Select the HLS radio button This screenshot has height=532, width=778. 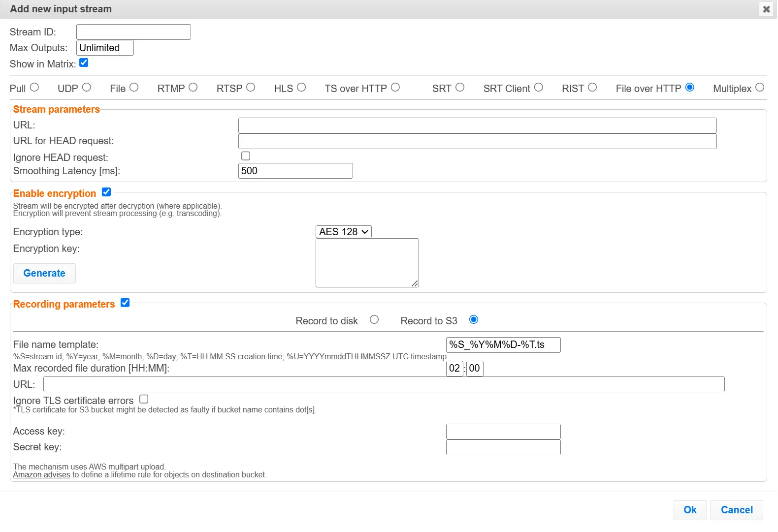pyautogui.click(x=301, y=87)
